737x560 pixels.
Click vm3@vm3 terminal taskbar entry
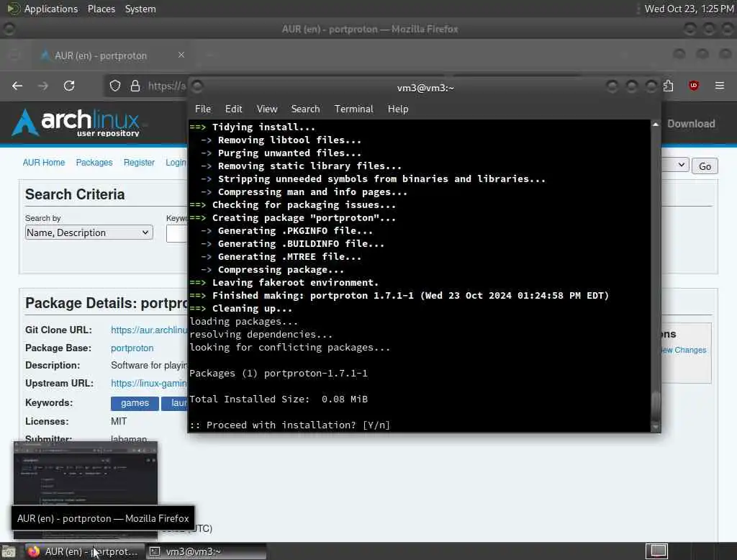(205, 551)
